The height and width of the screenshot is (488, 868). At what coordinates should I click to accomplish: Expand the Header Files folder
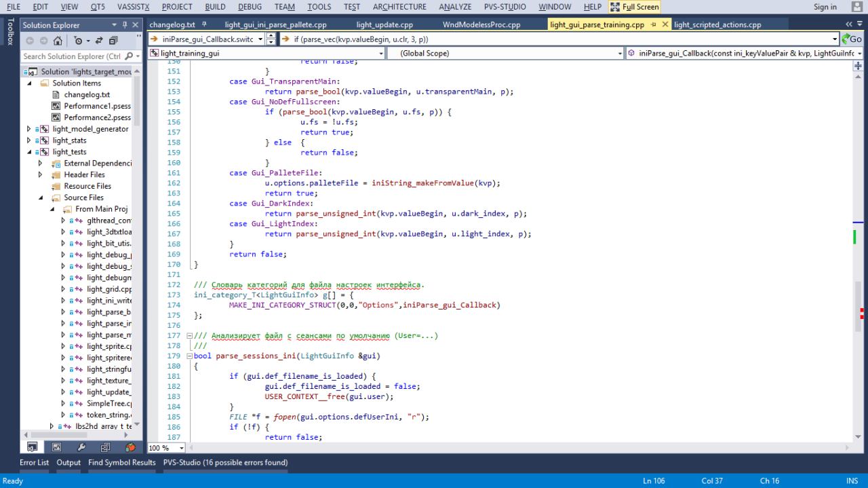point(41,175)
